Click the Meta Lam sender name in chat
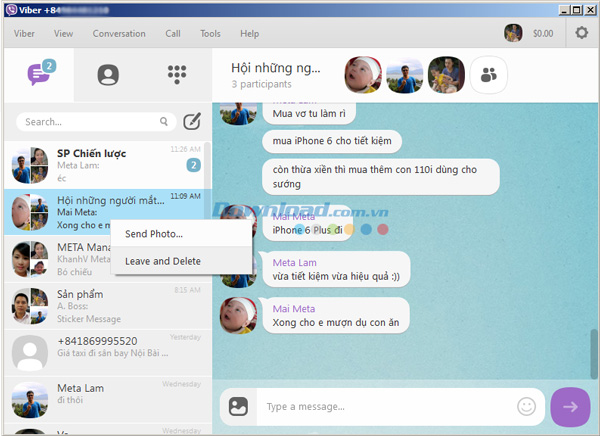 (x=294, y=263)
